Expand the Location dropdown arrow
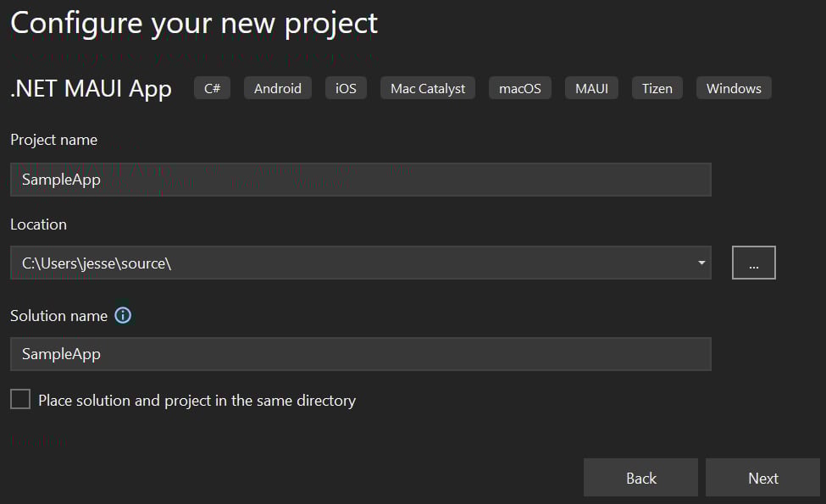This screenshot has width=826, height=504. pos(701,263)
